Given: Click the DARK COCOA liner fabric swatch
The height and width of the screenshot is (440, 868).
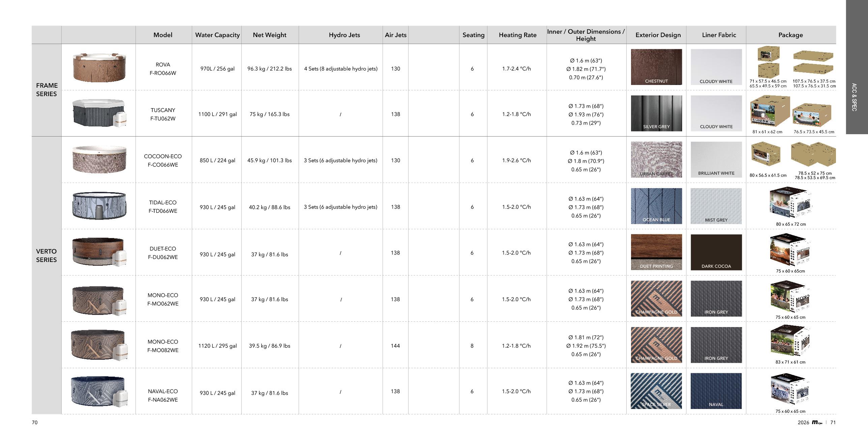Looking at the screenshot, I should point(716,252).
